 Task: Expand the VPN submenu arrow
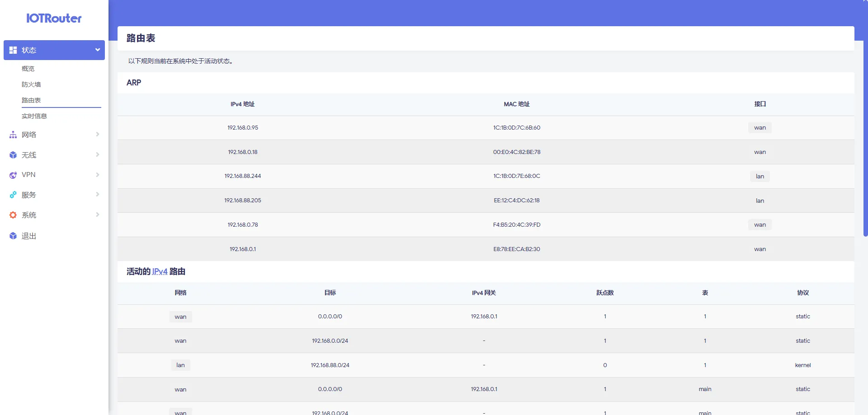pyautogui.click(x=97, y=175)
